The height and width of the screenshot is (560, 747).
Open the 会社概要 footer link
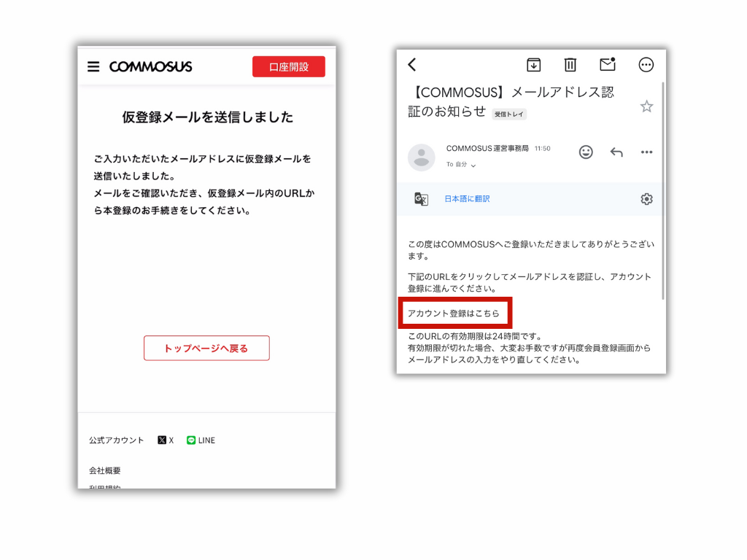coord(105,470)
